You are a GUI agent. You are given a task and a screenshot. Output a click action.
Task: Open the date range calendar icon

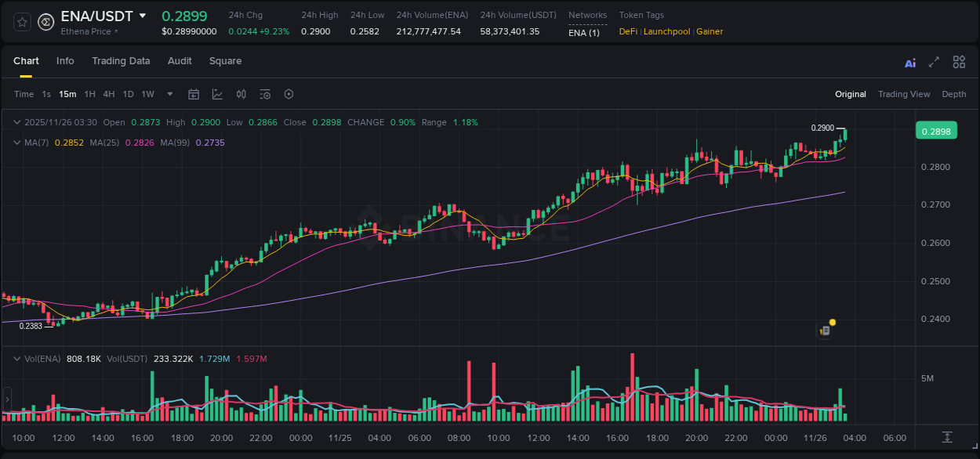pos(194,94)
